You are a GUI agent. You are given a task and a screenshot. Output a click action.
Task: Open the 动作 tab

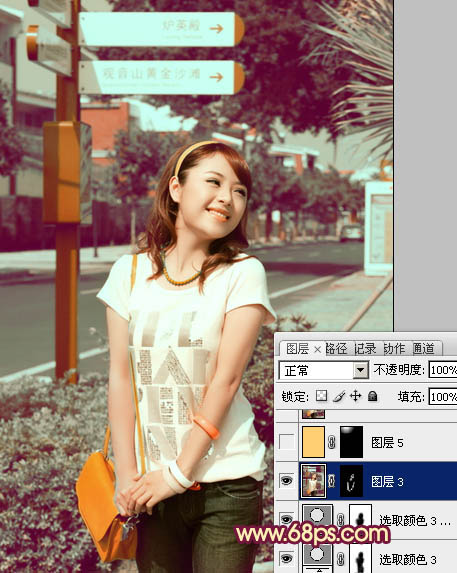[x=395, y=349]
